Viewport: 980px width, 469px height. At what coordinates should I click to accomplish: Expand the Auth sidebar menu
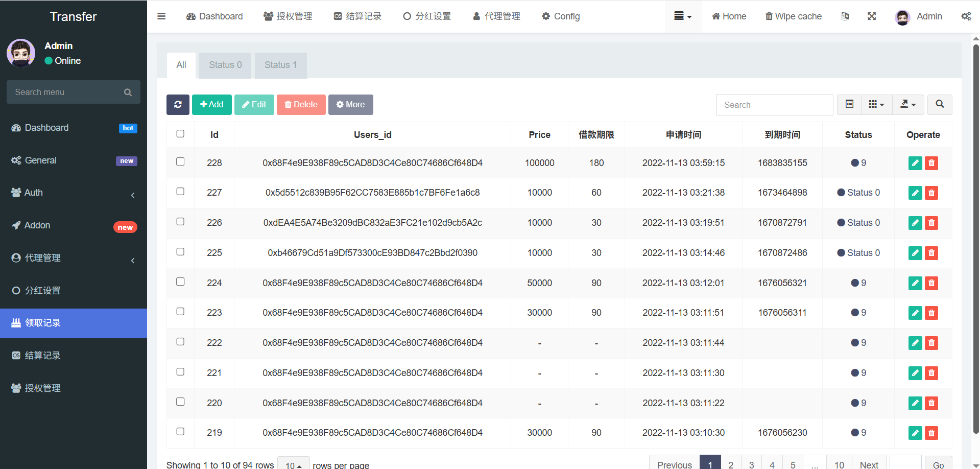74,193
